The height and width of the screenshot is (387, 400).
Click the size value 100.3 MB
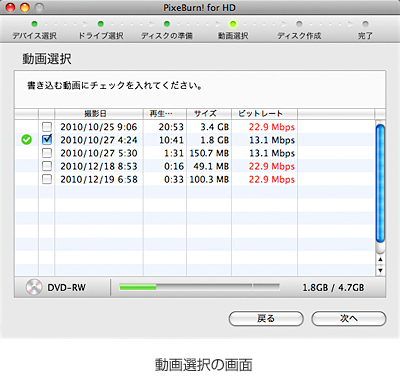click(209, 179)
